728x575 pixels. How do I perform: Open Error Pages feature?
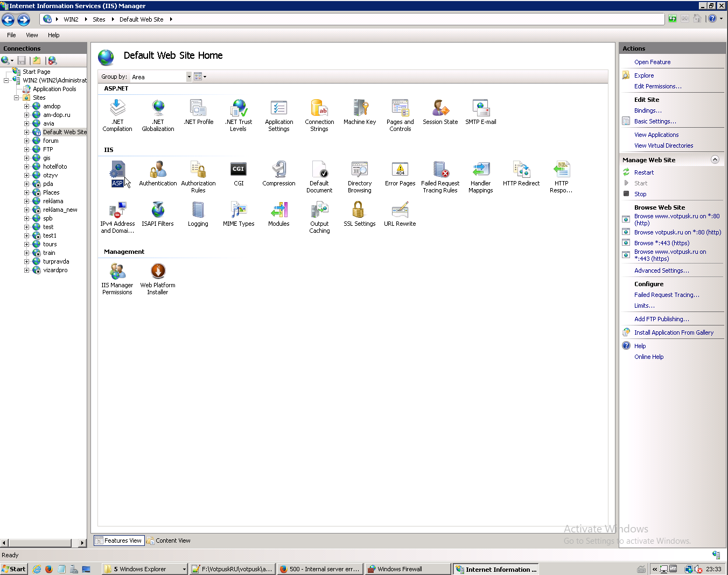[400, 173]
